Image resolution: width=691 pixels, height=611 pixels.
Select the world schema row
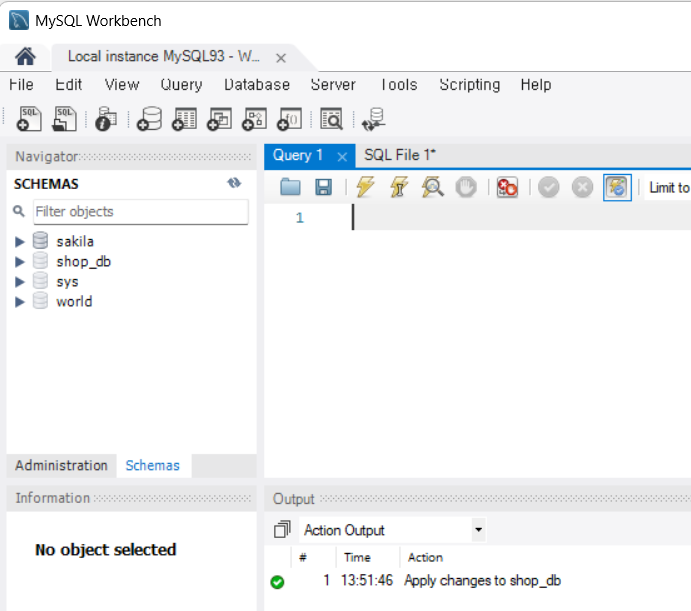coord(74,302)
